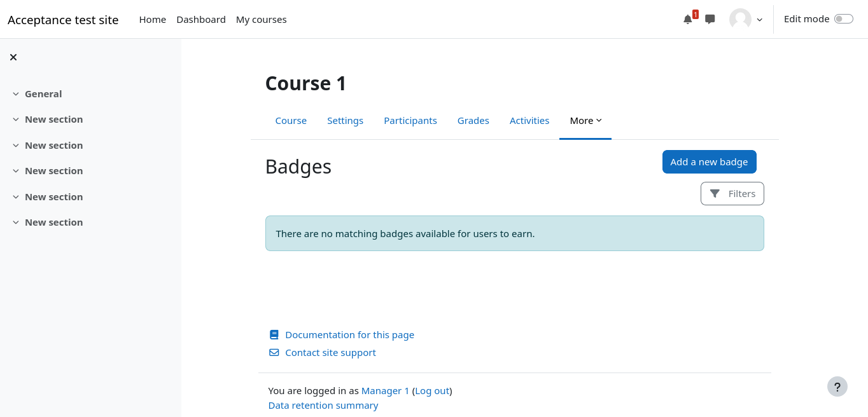Open the messaging drawer speech bubble icon
This screenshot has width=868, height=417.
click(x=710, y=20)
